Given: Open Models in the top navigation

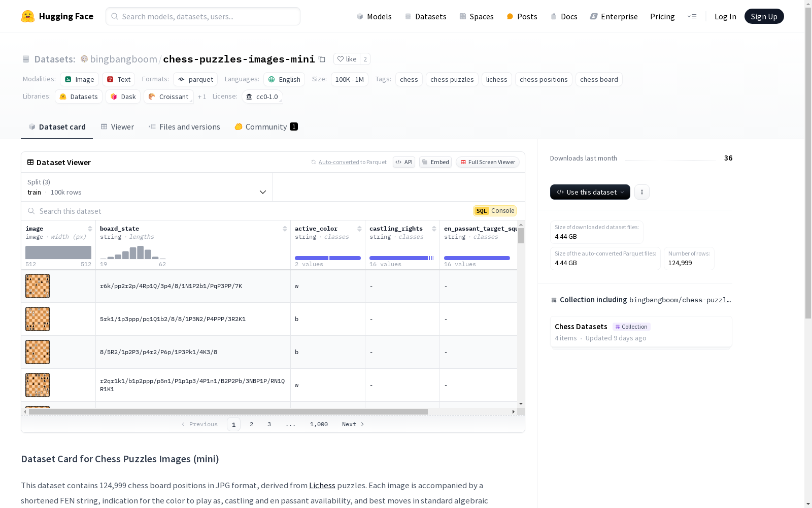Looking at the screenshot, I should pos(374,16).
